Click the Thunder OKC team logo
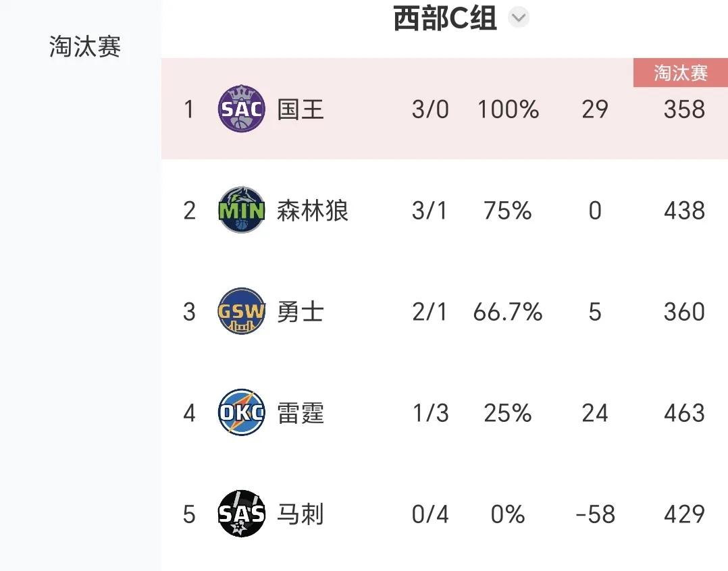 [x=242, y=412]
